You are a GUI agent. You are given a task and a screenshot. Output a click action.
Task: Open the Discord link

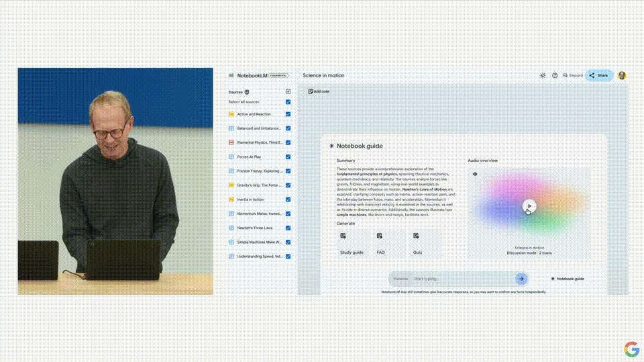573,76
